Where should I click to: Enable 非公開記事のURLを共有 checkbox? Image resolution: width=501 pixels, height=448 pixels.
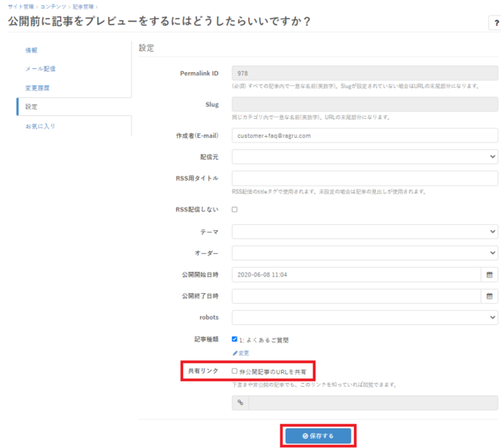coord(235,371)
